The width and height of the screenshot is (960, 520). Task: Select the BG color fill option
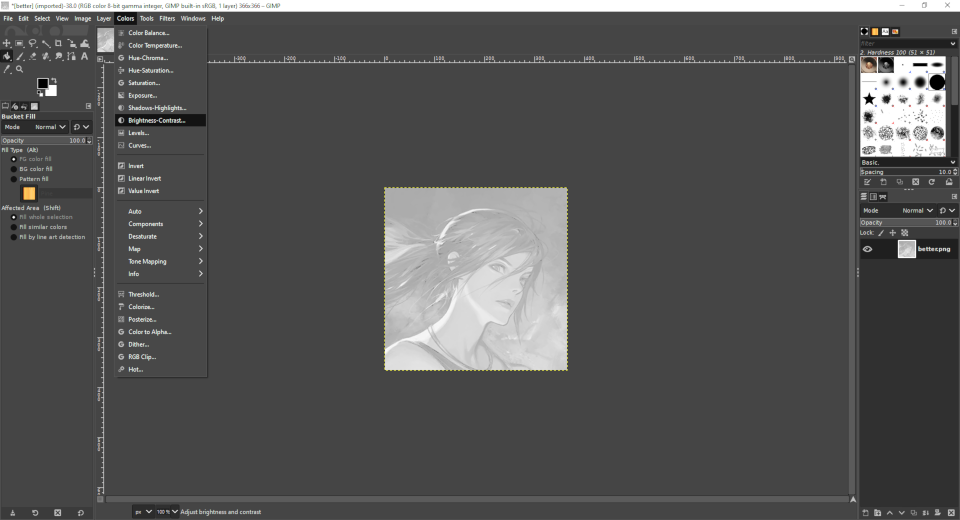(36, 169)
